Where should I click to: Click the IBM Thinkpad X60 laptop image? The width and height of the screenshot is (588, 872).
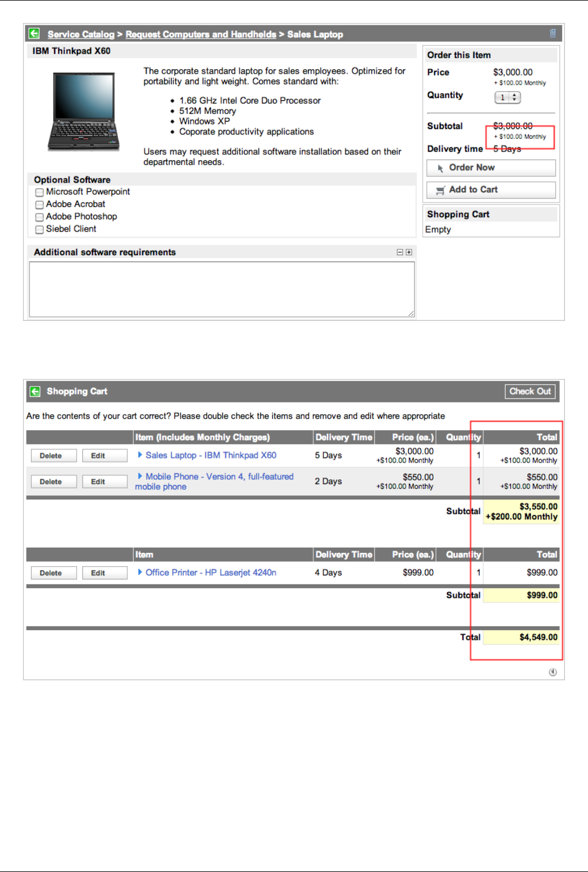[x=84, y=111]
